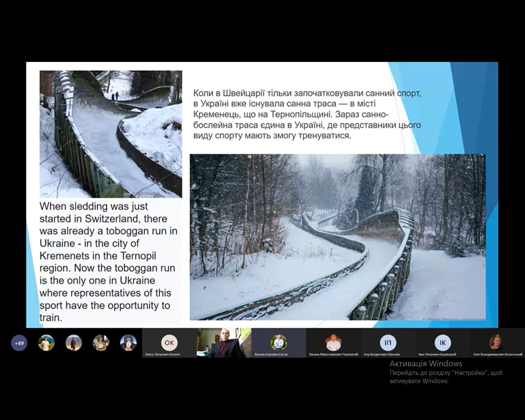Click the Іван Петрович Кшевський name label

tap(436, 354)
